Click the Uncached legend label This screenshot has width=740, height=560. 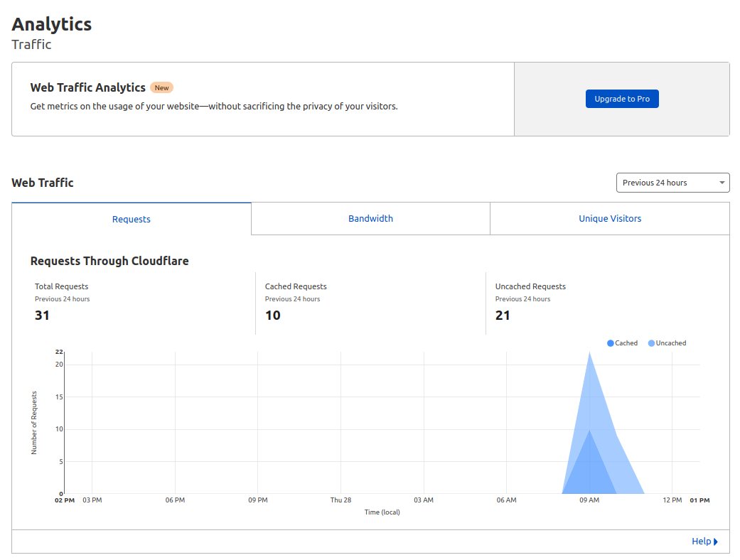(x=671, y=343)
